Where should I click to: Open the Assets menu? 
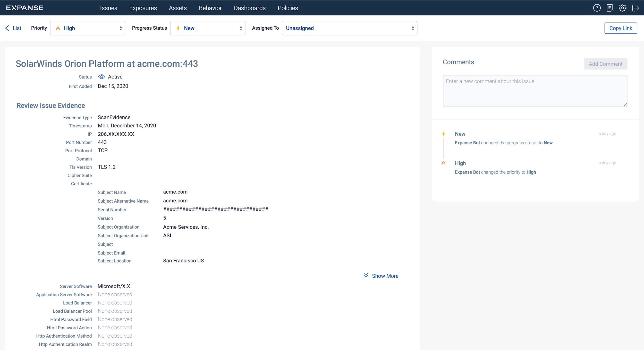click(x=178, y=8)
